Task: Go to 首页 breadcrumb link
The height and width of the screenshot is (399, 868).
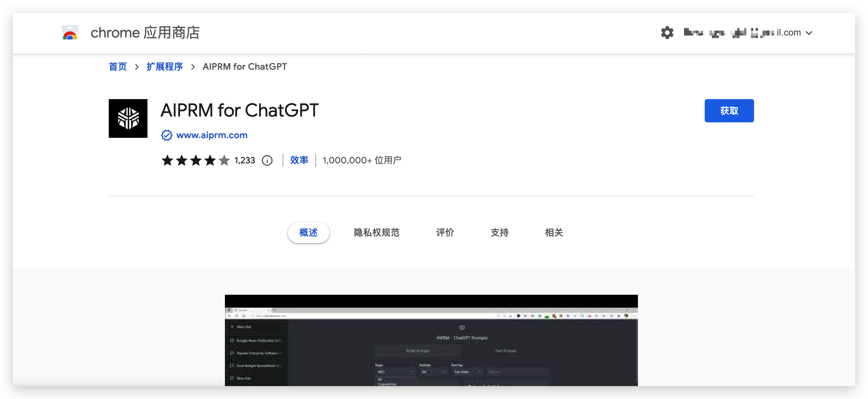Action: (117, 67)
